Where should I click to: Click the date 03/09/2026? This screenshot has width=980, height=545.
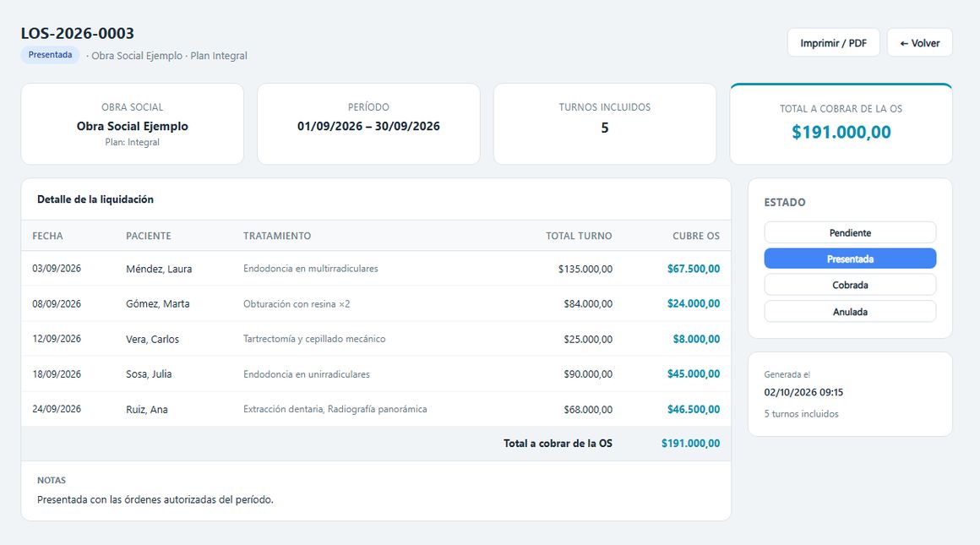(57, 268)
